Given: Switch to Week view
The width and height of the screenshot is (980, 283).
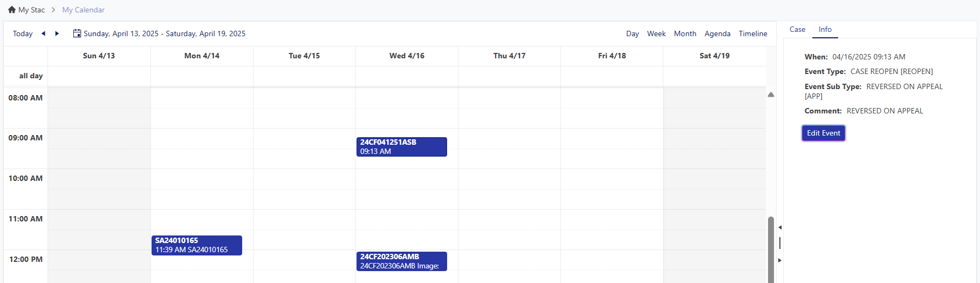Looking at the screenshot, I should tap(656, 33).
